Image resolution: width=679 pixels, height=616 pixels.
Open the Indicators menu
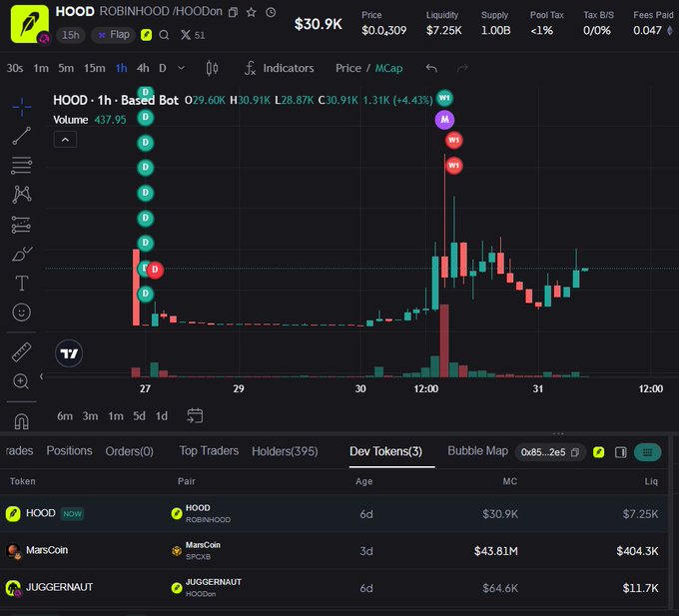coord(280,68)
